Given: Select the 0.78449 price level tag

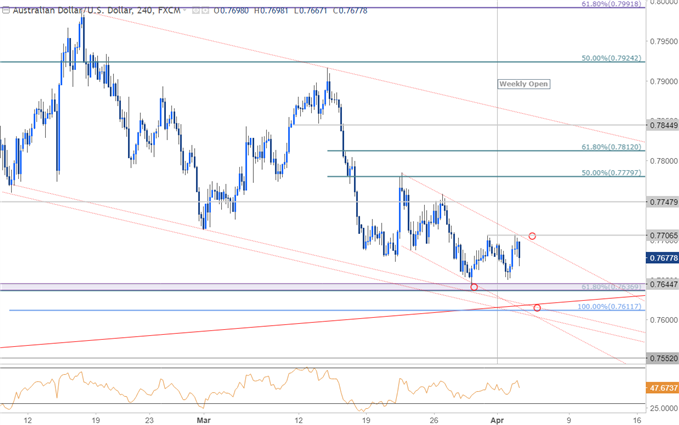Looking at the screenshot, I should [663, 126].
